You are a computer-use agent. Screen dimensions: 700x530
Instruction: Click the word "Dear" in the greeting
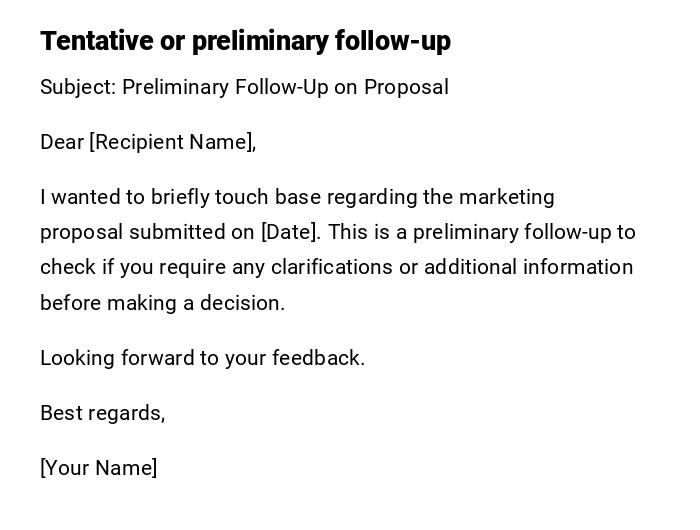coord(62,142)
